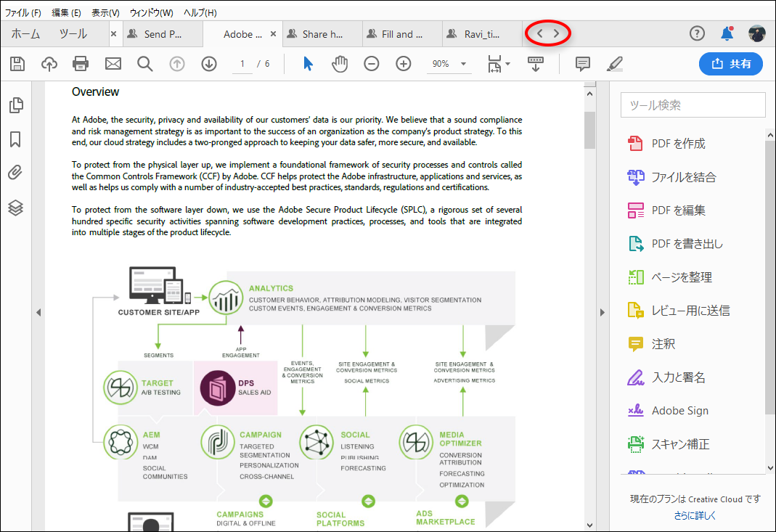Click the tools pane scrollbar down arrow

pos(770,467)
